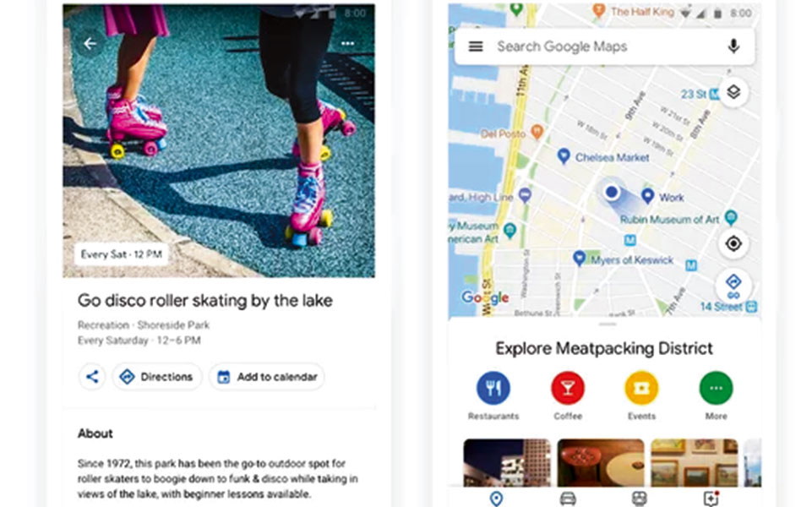Get Directions to Shoreside Park
The image size is (812, 507).
[x=157, y=377]
